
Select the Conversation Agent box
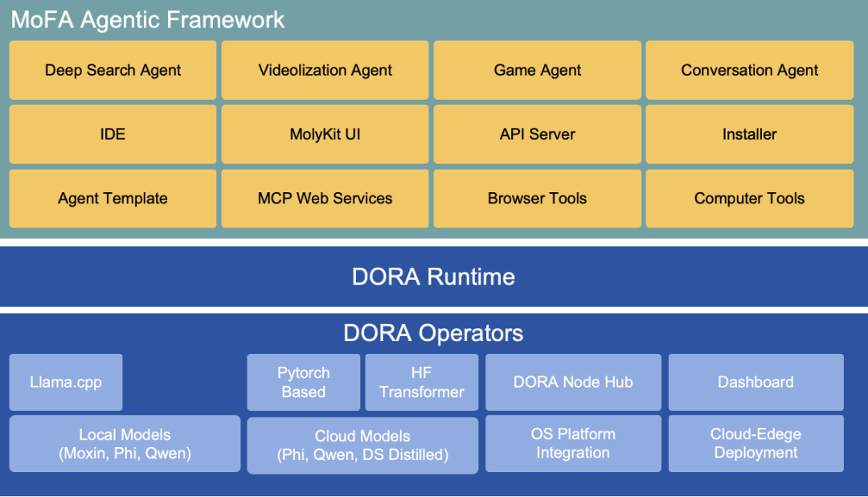750,70
